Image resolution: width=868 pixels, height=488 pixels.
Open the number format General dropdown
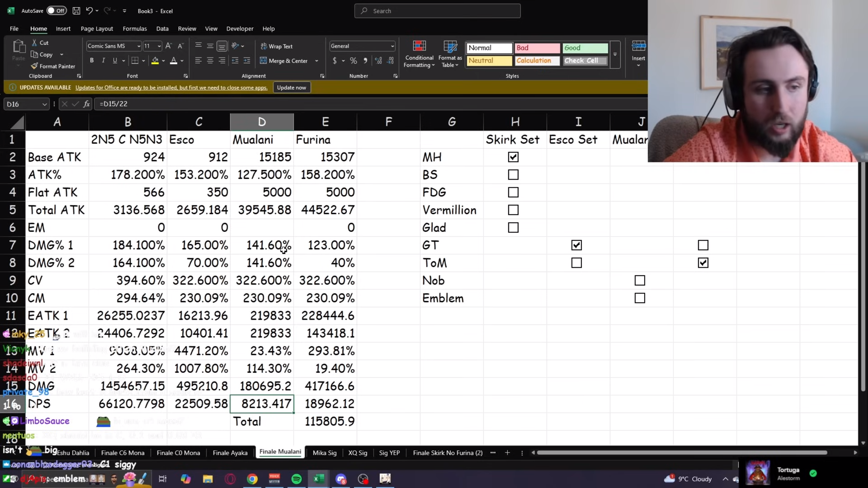point(392,46)
